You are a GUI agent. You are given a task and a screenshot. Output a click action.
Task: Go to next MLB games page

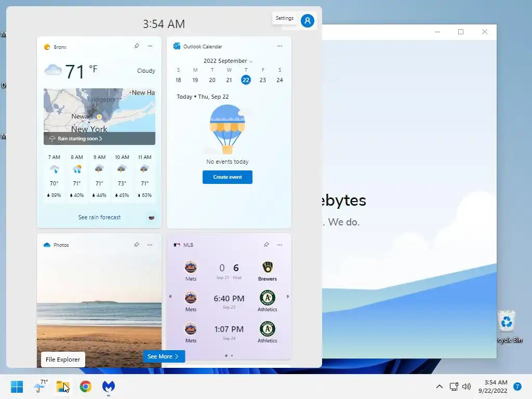click(288, 297)
